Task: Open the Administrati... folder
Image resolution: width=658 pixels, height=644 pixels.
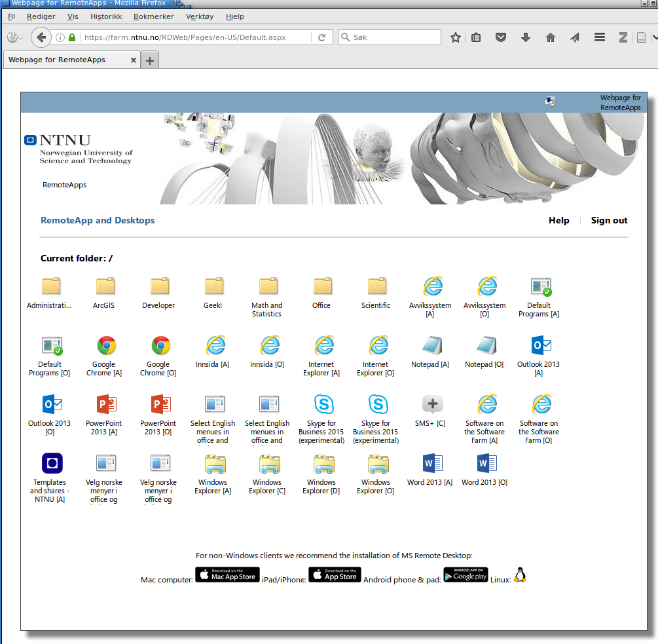Action: point(51,286)
